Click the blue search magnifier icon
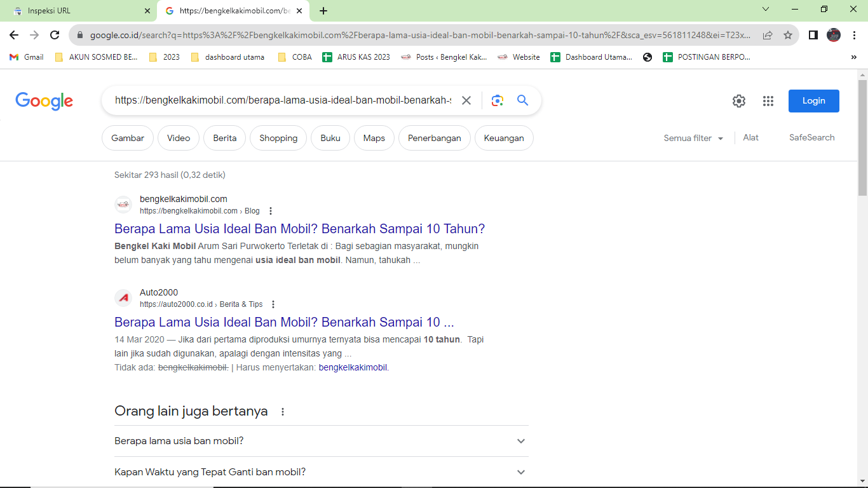Screen dimensions: 868x488 [x=523, y=100]
